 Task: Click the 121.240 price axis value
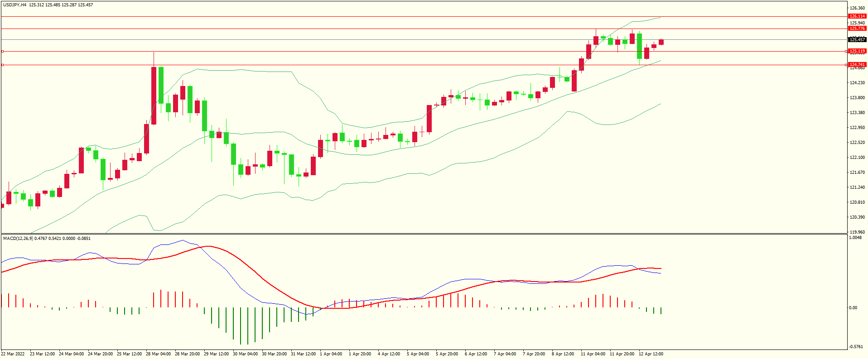pos(857,187)
